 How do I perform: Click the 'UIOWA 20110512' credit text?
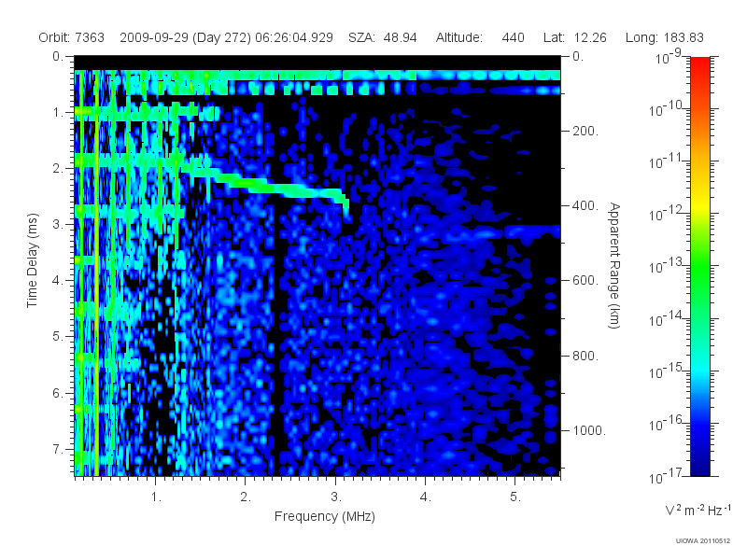point(703,540)
